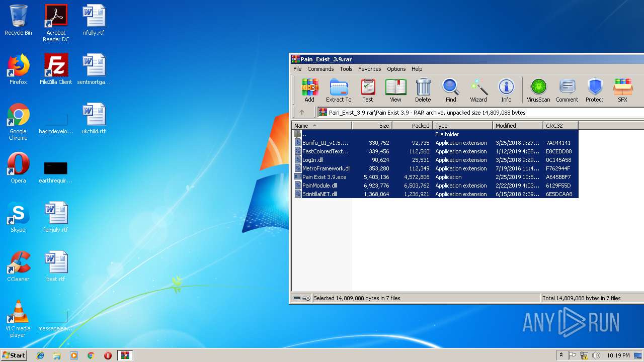Launch the Wizard tool
Viewport: 644px width, 362px height.
point(478,90)
